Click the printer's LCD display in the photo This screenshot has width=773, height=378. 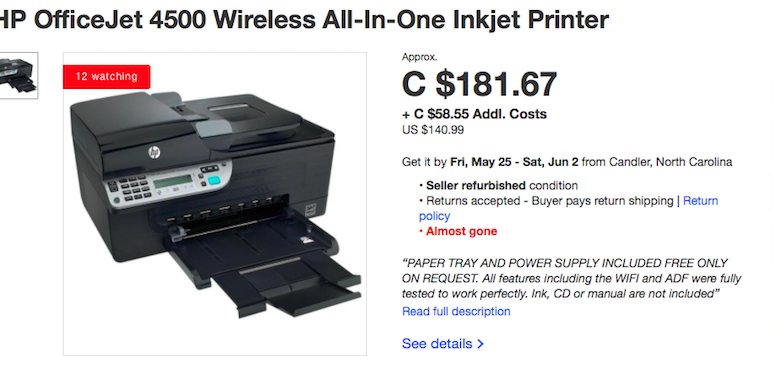click(x=173, y=181)
